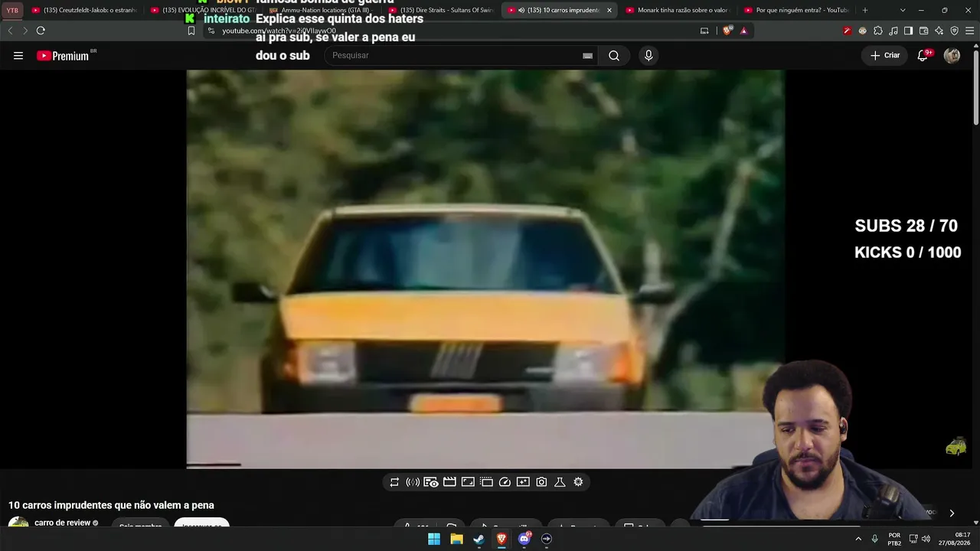This screenshot has width=980, height=551.
Task: Open the browser extensions puzzle icon
Action: [878, 31]
